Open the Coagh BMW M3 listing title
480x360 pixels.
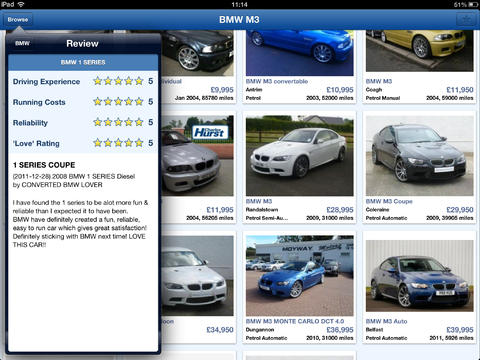(379, 81)
